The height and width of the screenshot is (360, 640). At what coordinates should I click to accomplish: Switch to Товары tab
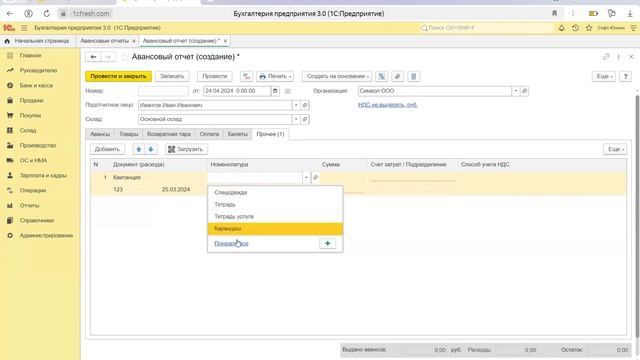(x=129, y=134)
